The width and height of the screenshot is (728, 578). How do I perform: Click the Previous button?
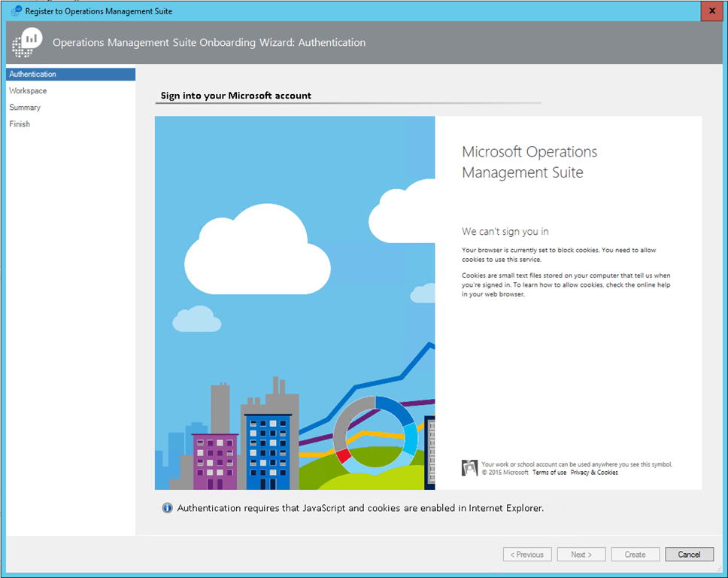(x=527, y=555)
